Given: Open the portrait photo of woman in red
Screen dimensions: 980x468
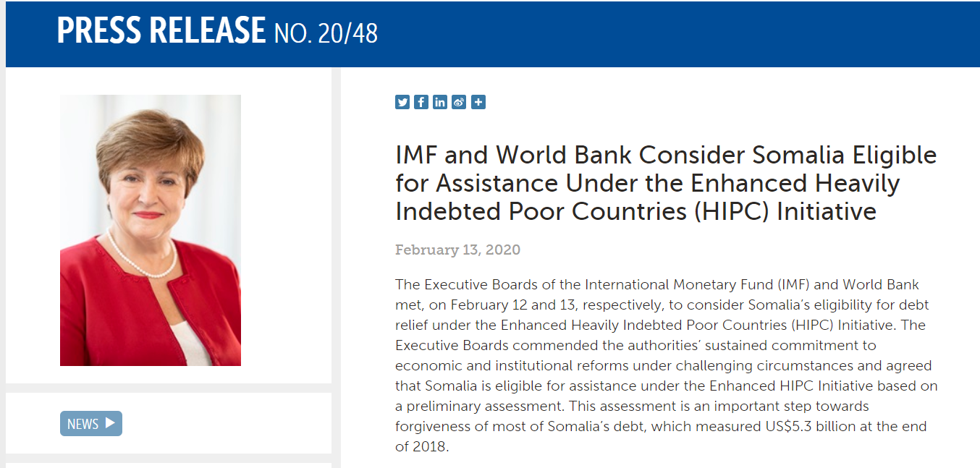Looking at the screenshot, I should [x=151, y=230].
